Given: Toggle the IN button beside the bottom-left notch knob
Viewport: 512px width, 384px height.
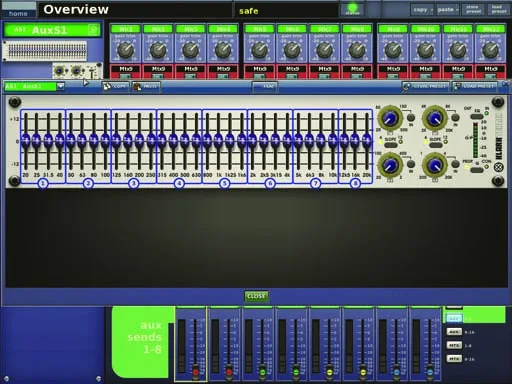Looking at the screenshot, I should [x=411, y=164].
